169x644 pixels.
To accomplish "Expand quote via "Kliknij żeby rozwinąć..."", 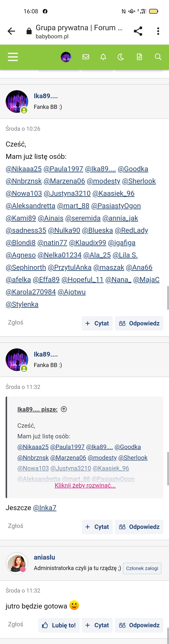I will point(85,485).
